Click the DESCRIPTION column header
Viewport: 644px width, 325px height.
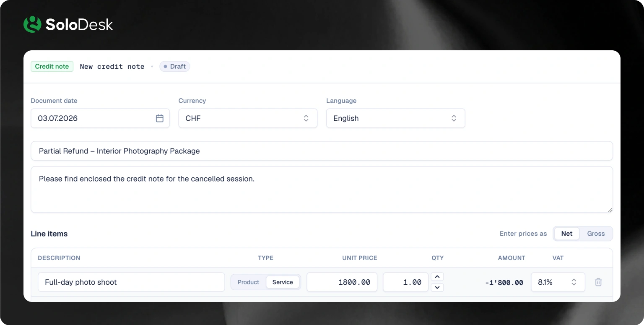(x=59, y=258)
